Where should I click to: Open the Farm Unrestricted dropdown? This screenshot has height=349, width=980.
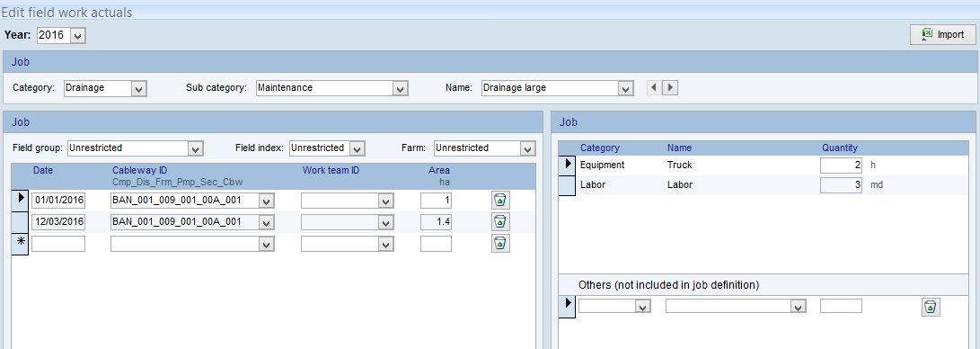[x=528, y=148]
